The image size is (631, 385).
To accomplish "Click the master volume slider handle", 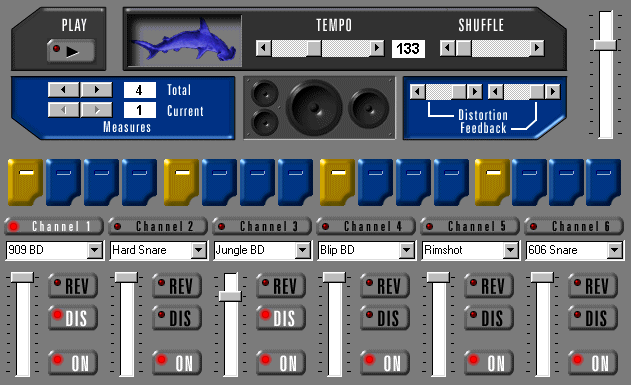I will (x=605, y=45).
